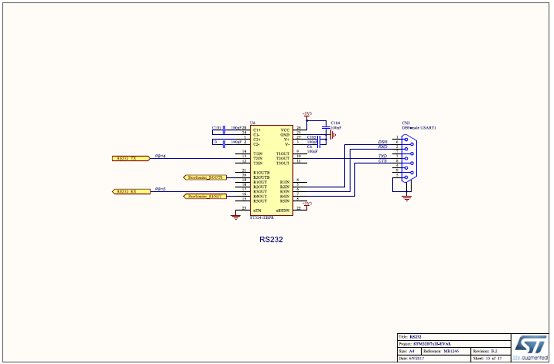Select capacitor C164 near VCC
This screenshot has width=554, height=364.
325,127
